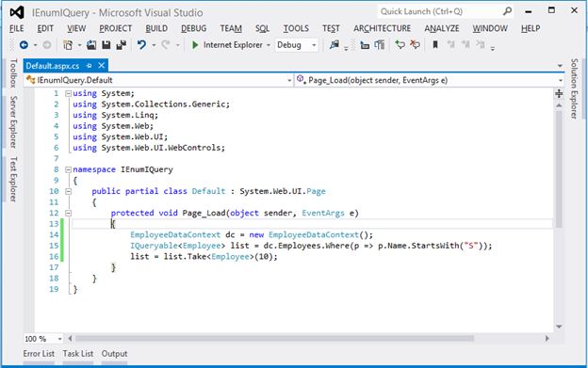The image size is (588, 368).
Task: Toggle bookmark with bookmark icon
Action: click(x=435, y=45)
